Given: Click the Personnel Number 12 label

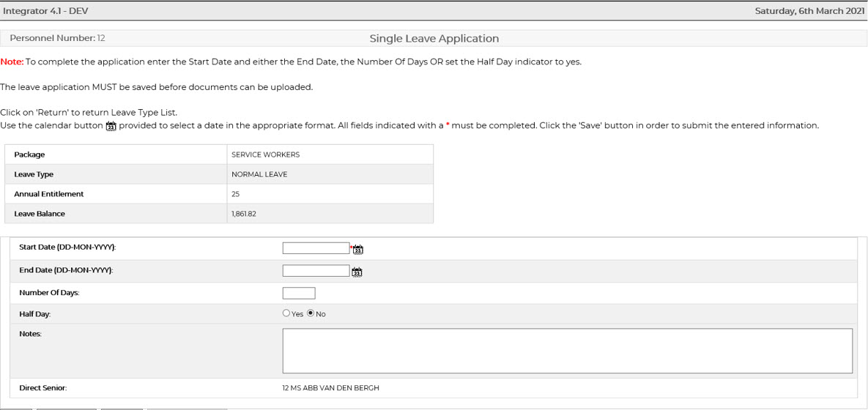Looking at the screenshot, I should 57,38.
